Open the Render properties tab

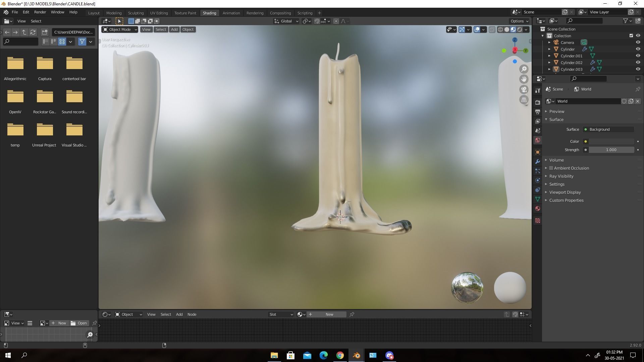point(538,102)
